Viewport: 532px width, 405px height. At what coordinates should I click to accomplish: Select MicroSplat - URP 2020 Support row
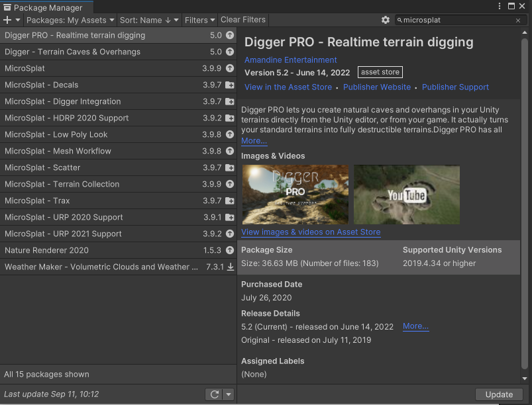coord(118,217)
